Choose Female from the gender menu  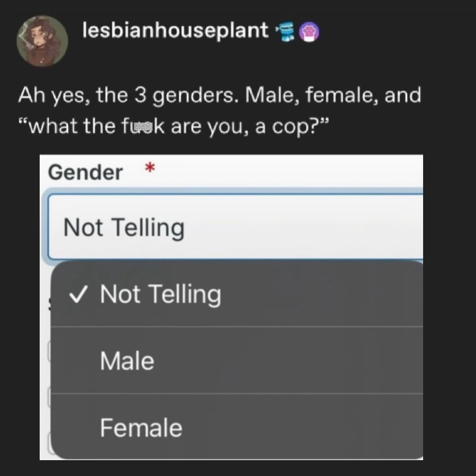click(141, 428)
